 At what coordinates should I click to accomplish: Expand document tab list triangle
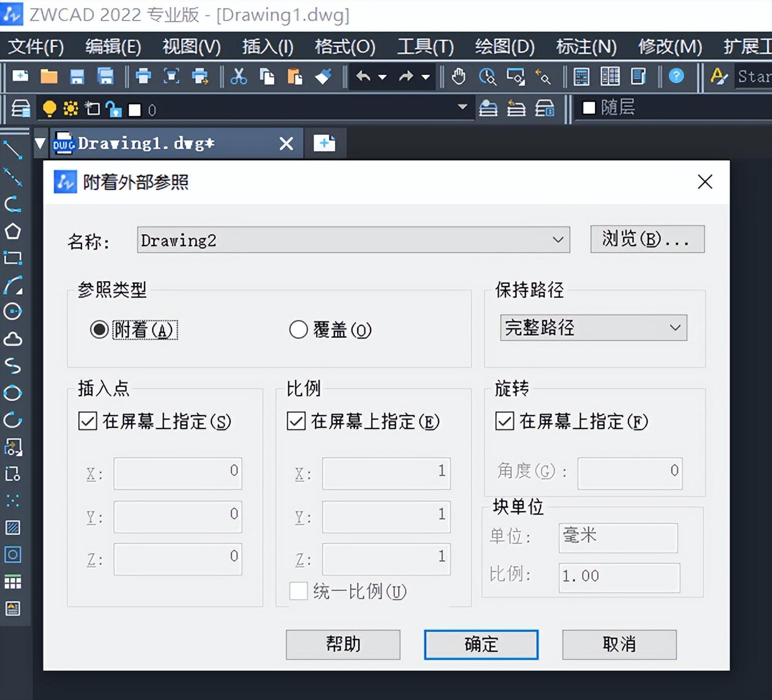click(x=40, y=144)
